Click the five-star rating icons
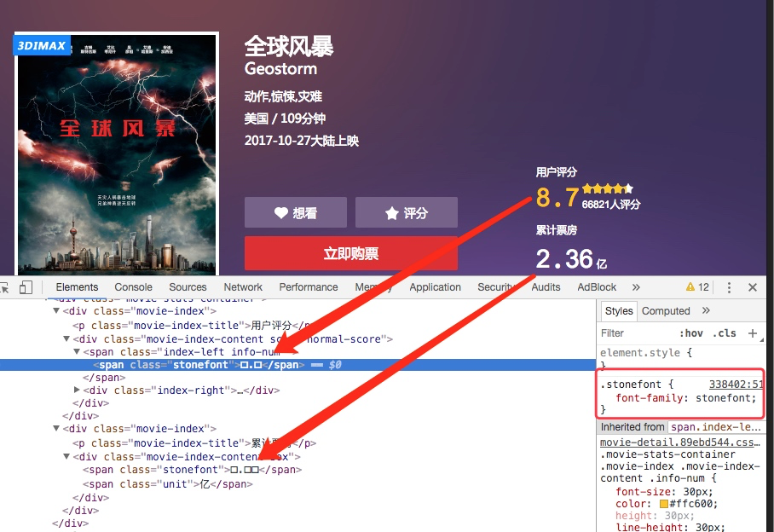The height and width of the screenshot is (532, 774). [607, 188]
